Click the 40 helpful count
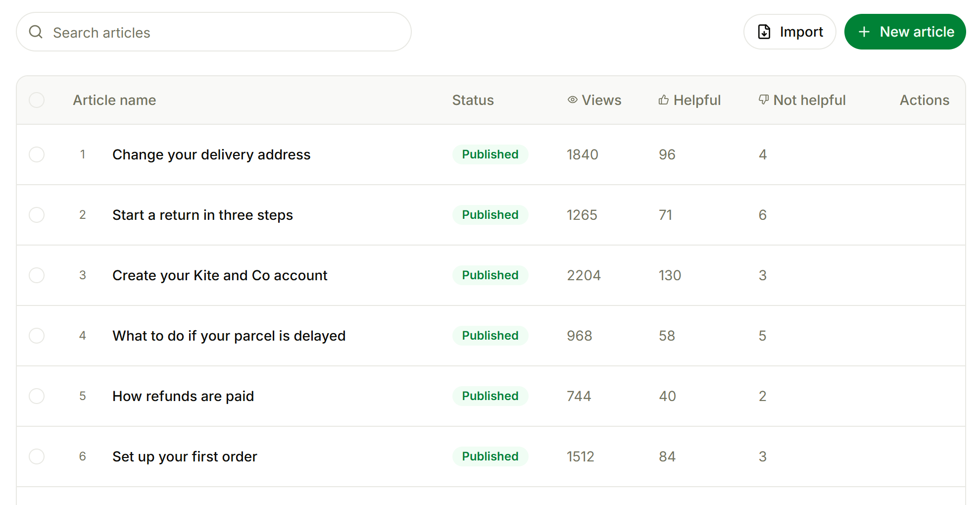 pyautogui.click(x=667, y=396)
